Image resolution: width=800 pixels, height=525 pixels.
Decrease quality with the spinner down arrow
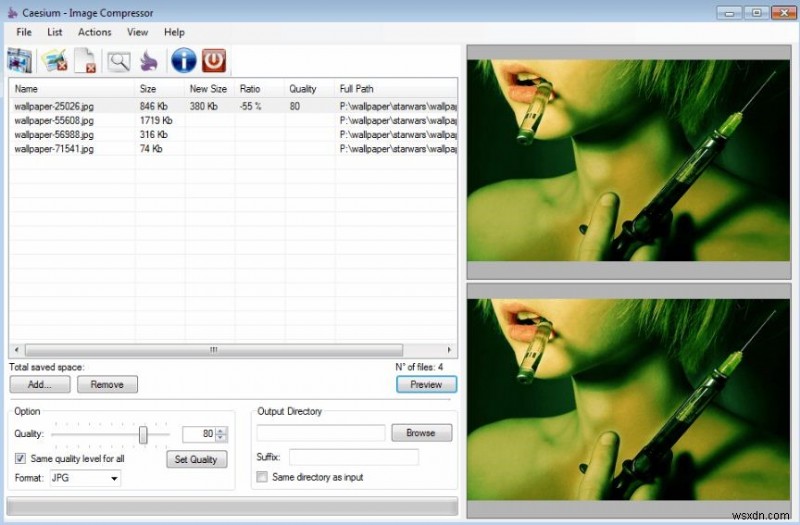click(x=220, y=438)
